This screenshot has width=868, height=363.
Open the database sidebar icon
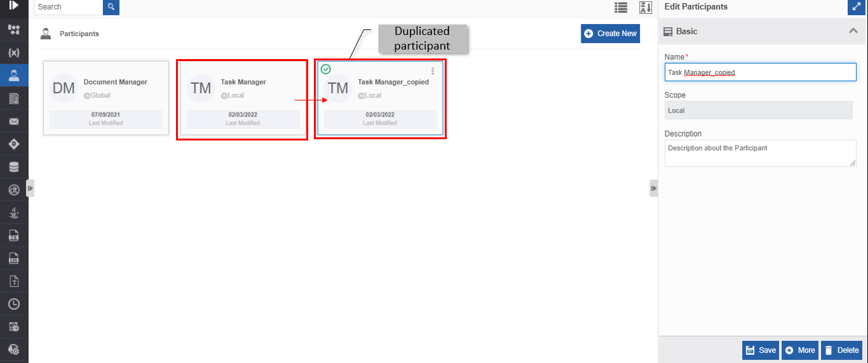[x=14, y=167]
